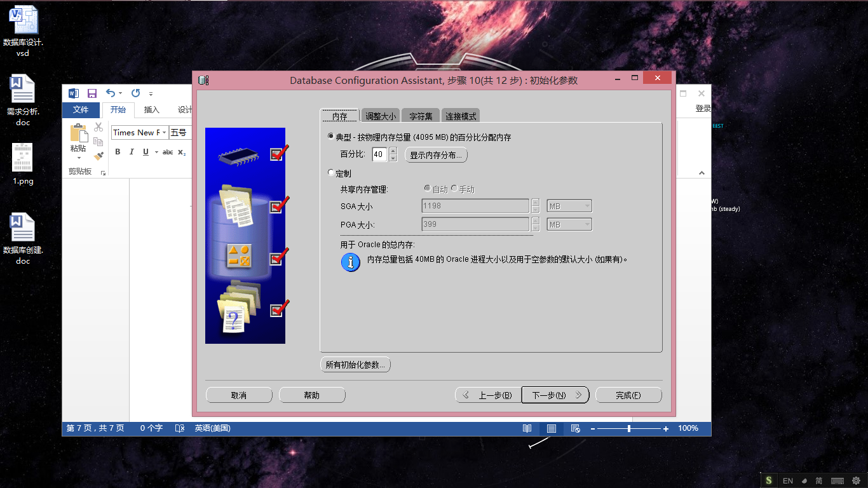Select 手动 shared memory management

[x=454, y=189]
